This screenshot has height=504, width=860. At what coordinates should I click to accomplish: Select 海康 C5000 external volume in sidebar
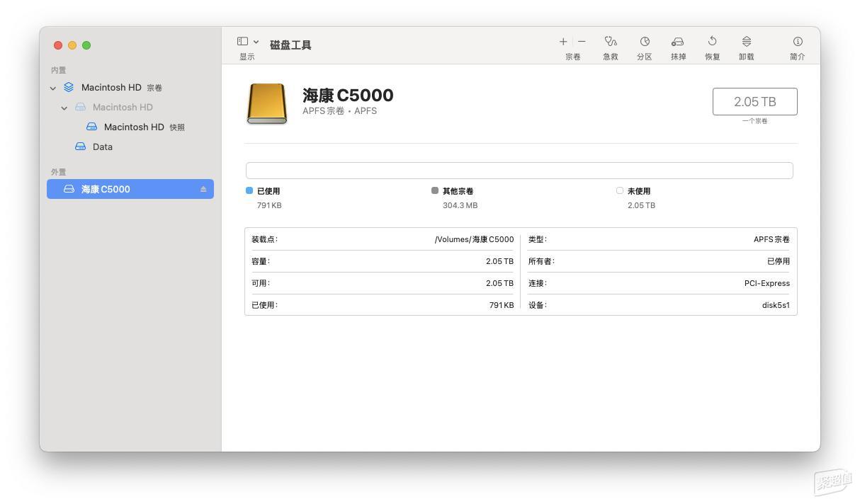coord(130,189)
